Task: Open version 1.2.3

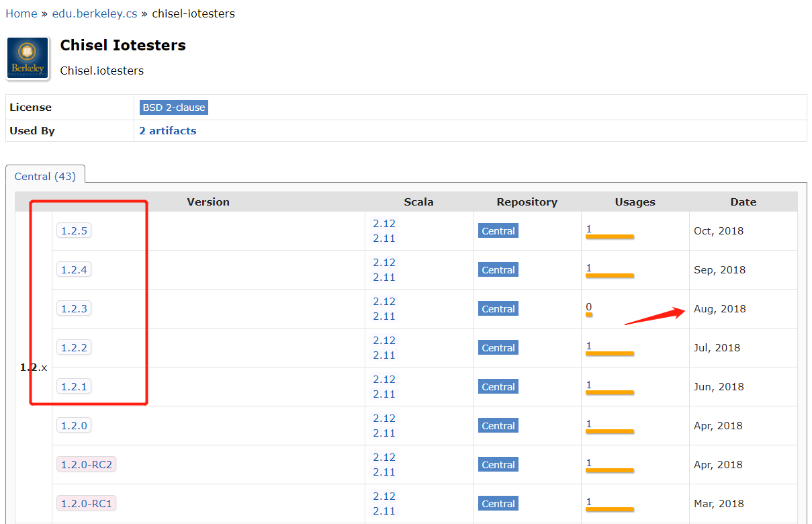Action: [x=74, y=309]
